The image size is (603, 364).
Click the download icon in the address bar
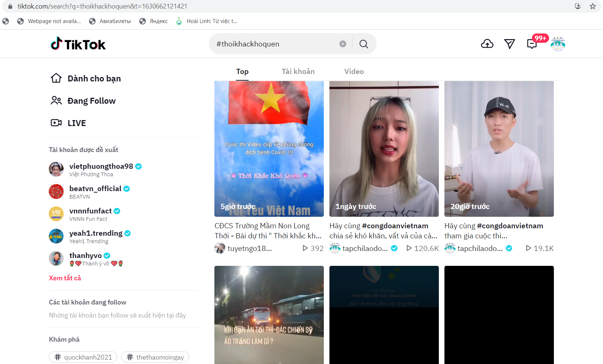tap(578, 6)
